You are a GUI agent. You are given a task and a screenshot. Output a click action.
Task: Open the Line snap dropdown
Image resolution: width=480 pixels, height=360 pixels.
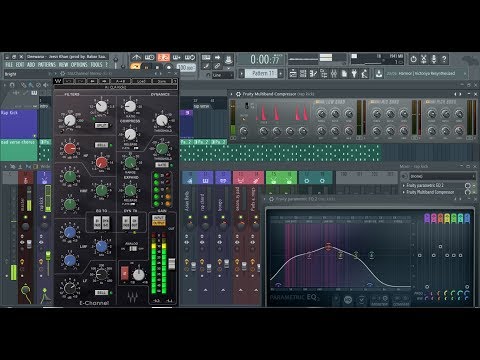(223, 75)
